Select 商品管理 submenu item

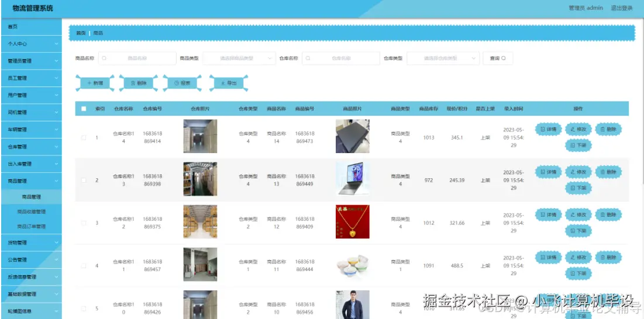pos(31,197)
